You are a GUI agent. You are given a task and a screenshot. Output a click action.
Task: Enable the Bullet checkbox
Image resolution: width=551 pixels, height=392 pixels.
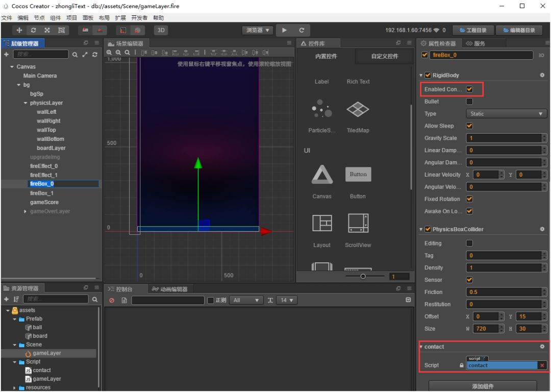[x=469, y=102]
